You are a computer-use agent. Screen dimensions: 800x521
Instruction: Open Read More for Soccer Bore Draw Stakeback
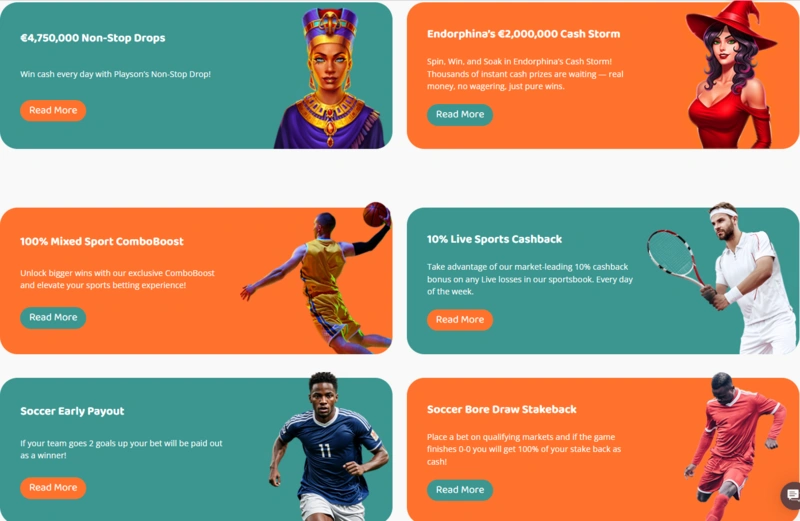tap(460, 490)
